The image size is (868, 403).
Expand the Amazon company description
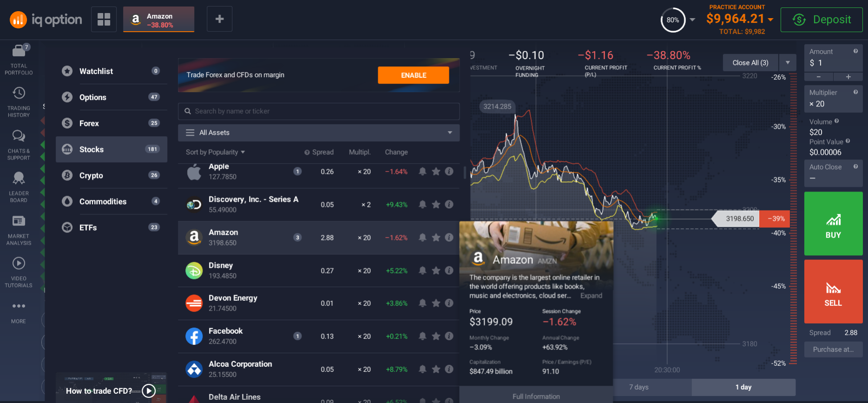591,296
